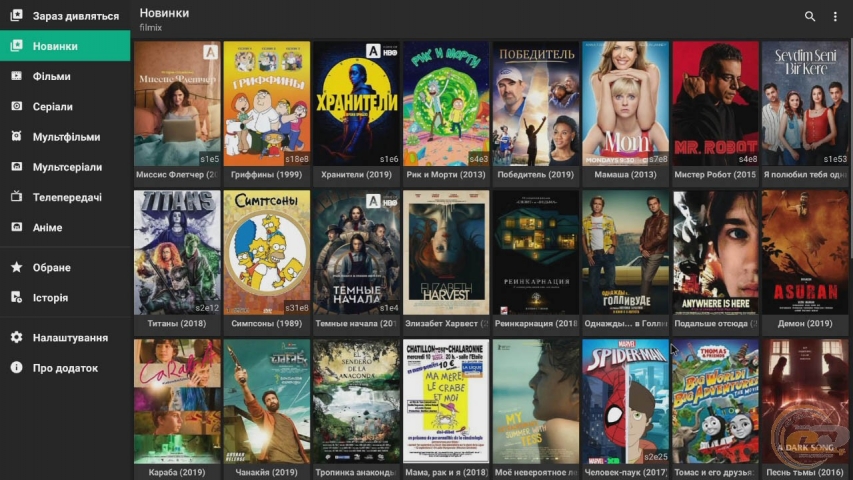Click the Історія history icon
Viewport: 853px width, 480px height.
pyautogui.click(x=16, y=297)
